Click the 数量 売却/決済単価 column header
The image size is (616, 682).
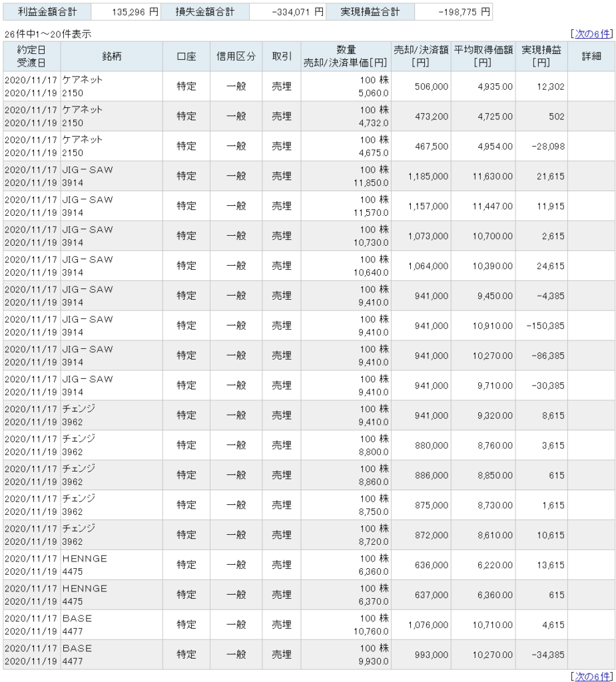346,56
